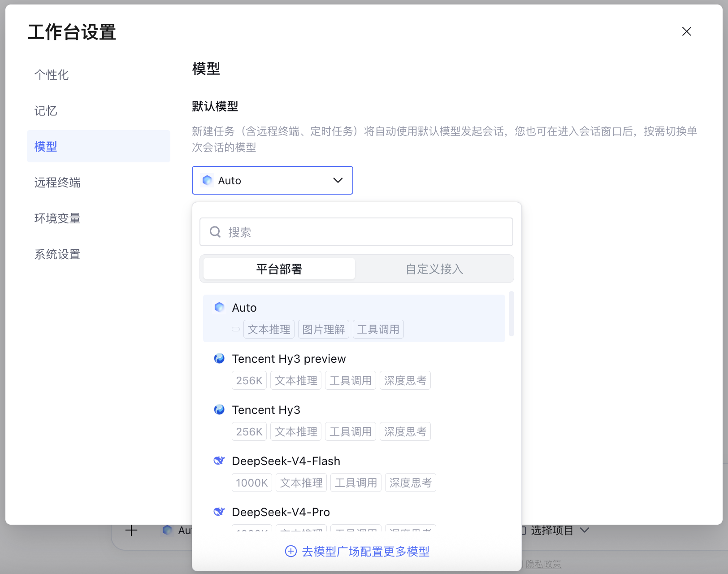The image size is (728, 574).
Task: Switch to the 平台部署 tab
Action: (279, 269)
